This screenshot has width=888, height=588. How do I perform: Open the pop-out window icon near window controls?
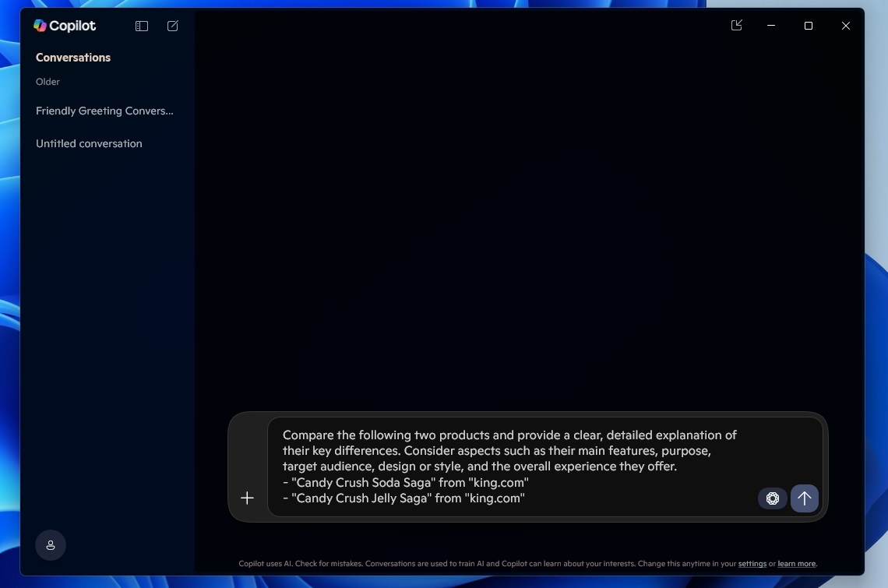click(x=736, y=25)
